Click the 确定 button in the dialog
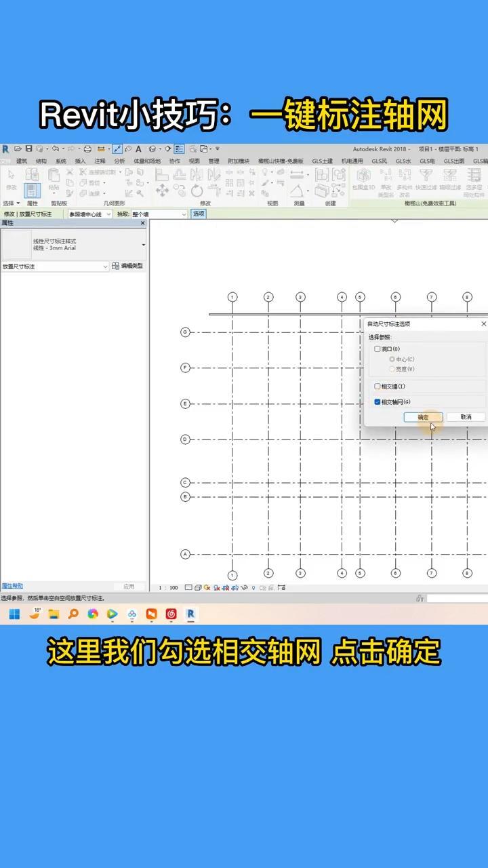The height and width of the screenshot is (868, 488). coord(423,417)
